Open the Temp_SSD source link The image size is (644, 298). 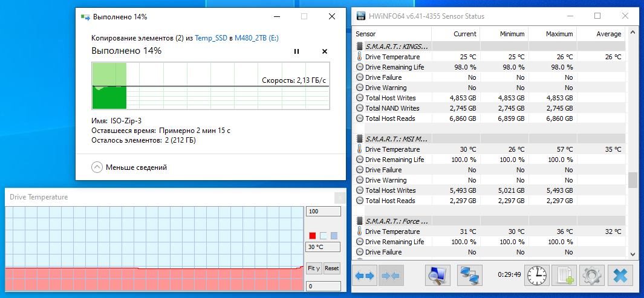coord(211,38)
